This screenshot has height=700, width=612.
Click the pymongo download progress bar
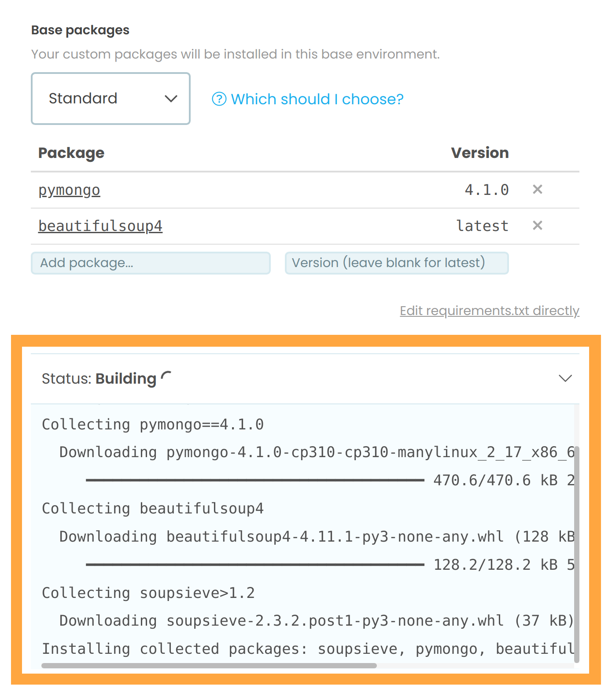(x=253, y=480)
